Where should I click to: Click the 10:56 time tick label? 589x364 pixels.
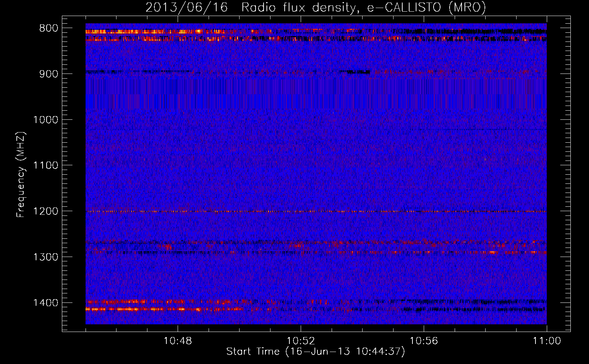424,341
